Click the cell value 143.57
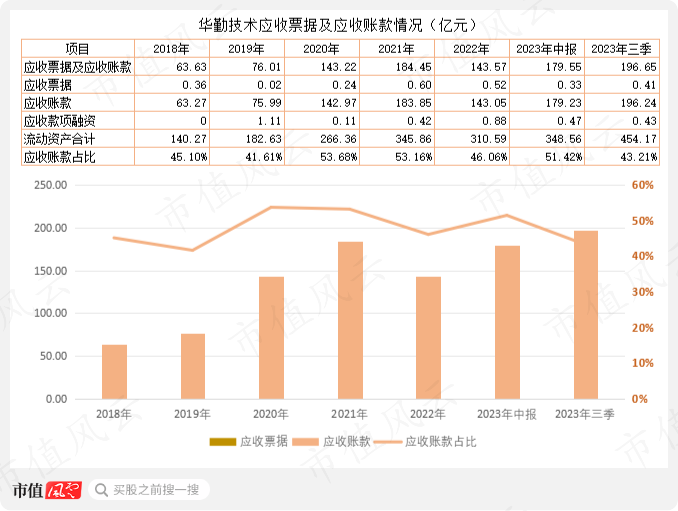 489,67
